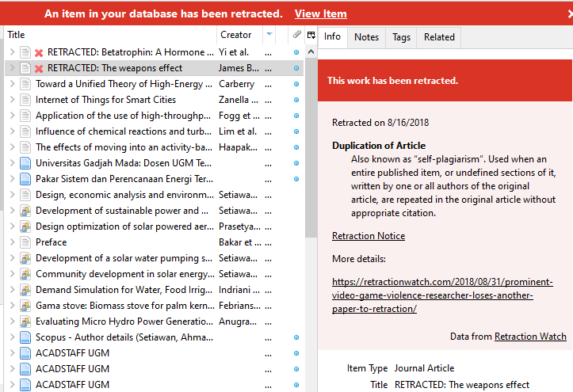The image size is (573, 392).
Task: Click attachment dot on Fogg et al. row
Action: click(296, 116)
